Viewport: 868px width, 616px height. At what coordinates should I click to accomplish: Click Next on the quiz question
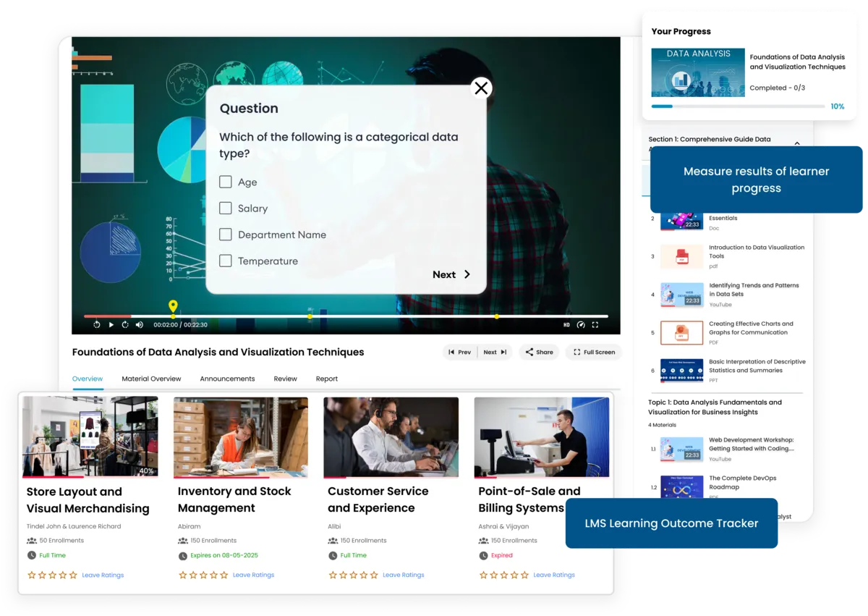point(450,274)
